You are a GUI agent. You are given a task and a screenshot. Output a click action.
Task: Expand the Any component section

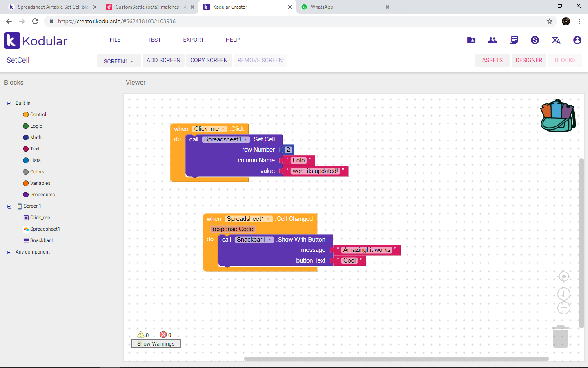(x=9, y=252)
